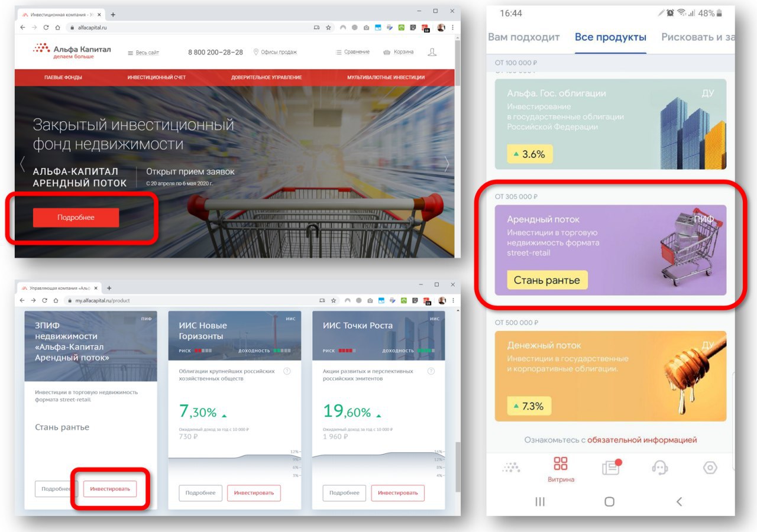The image size is (757, 532).
Task: Open help icon on ИИС Новые Горизонты card
Action: (287, 371)
